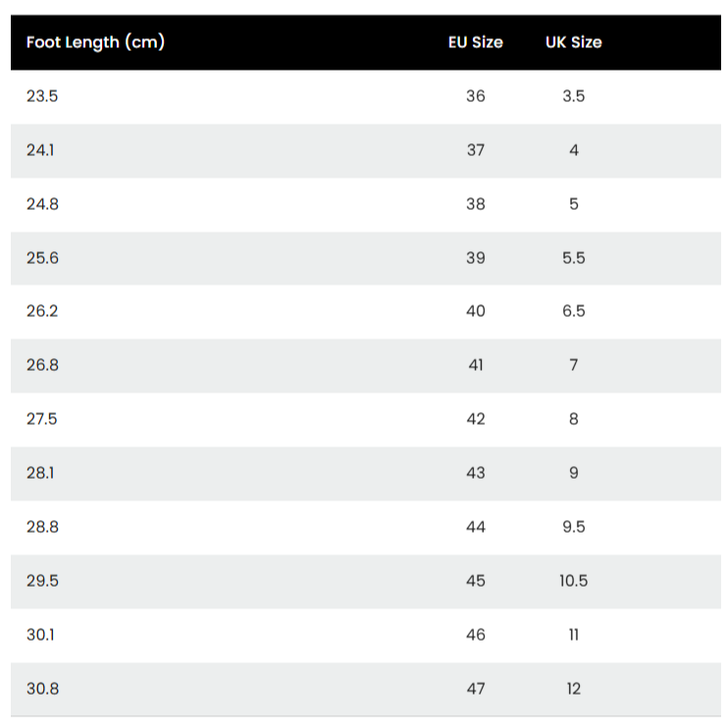Select the 27.5 foot length cell
This screenshot has width=728, height=728.
pos(42,419)
